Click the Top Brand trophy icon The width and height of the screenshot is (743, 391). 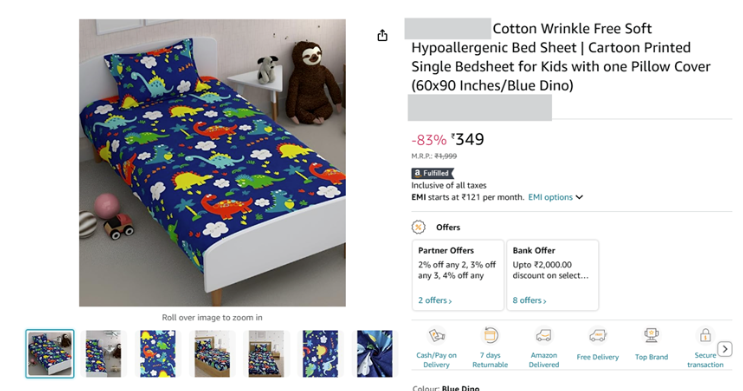pyautogui.click(x=652, y=336)
